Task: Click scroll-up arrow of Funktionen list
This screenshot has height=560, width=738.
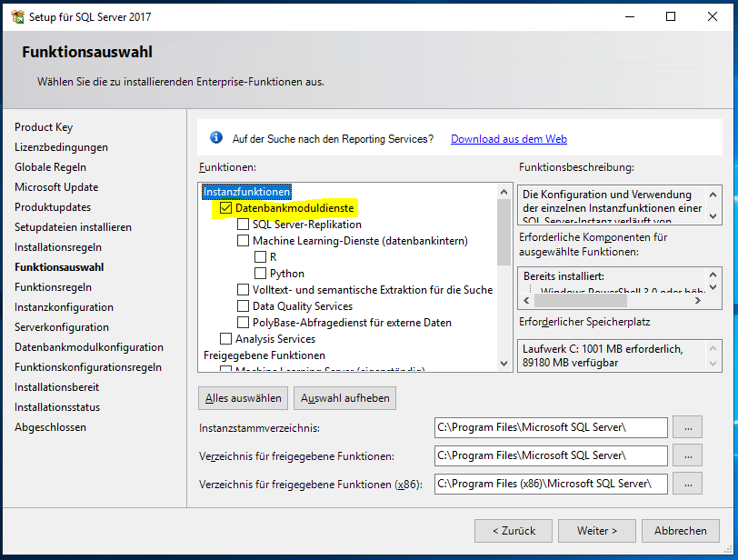Action: pyautogui.click(x=504, y=192)
